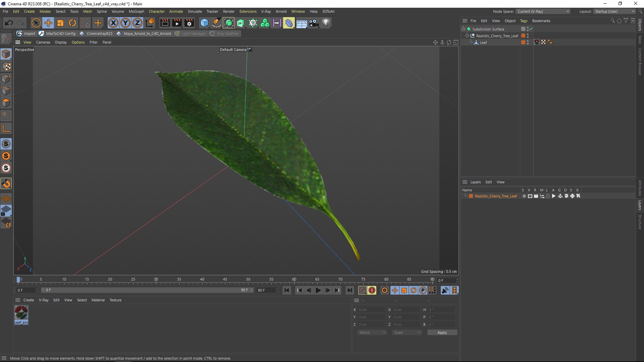Open the File menu
The width and height of the screenshot is (644, 362).
(5, 11)
